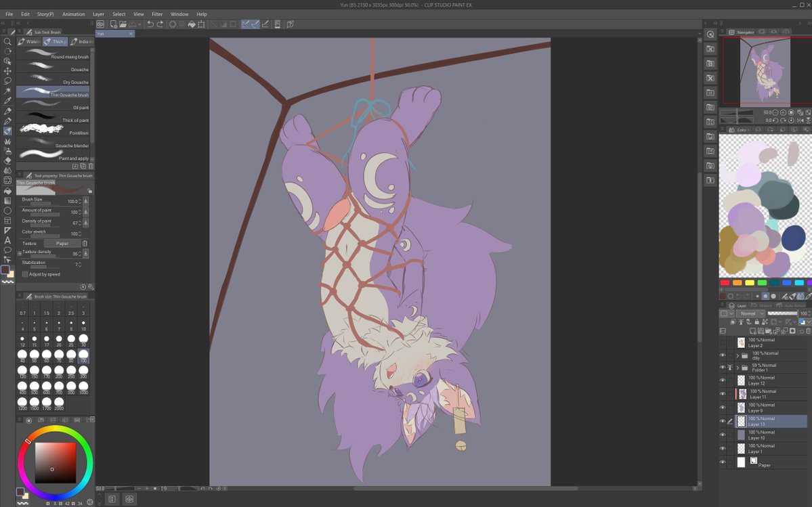Click the new layer folder icon

(x=769, y=330)
